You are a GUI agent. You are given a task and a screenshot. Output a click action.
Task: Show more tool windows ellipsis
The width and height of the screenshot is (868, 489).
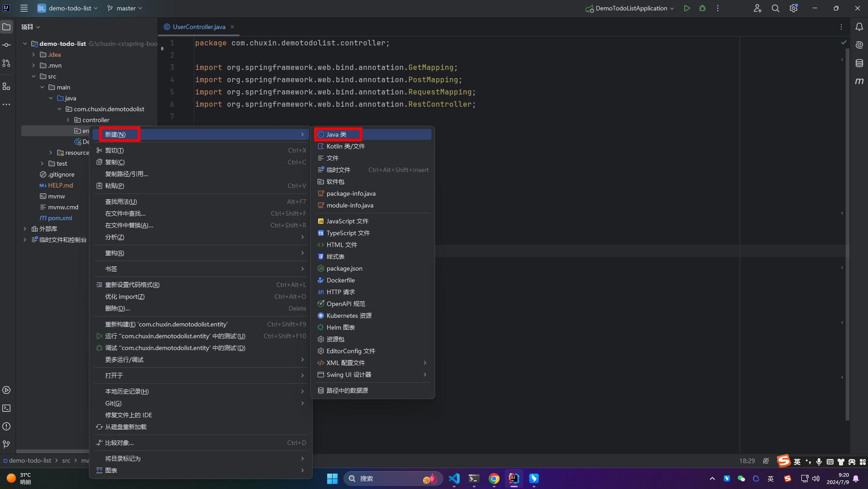tap(6, 104)
